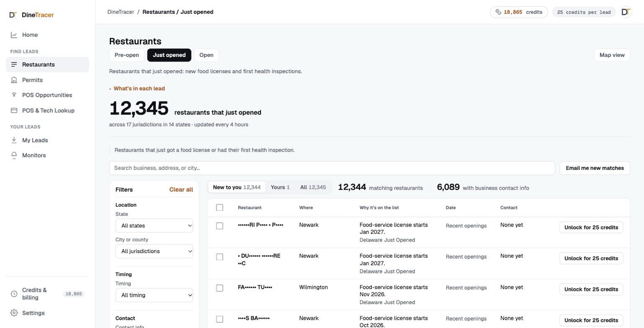Click Clear all filters link
The height and width of the screenshot is (328, 644).
[181, 190]
